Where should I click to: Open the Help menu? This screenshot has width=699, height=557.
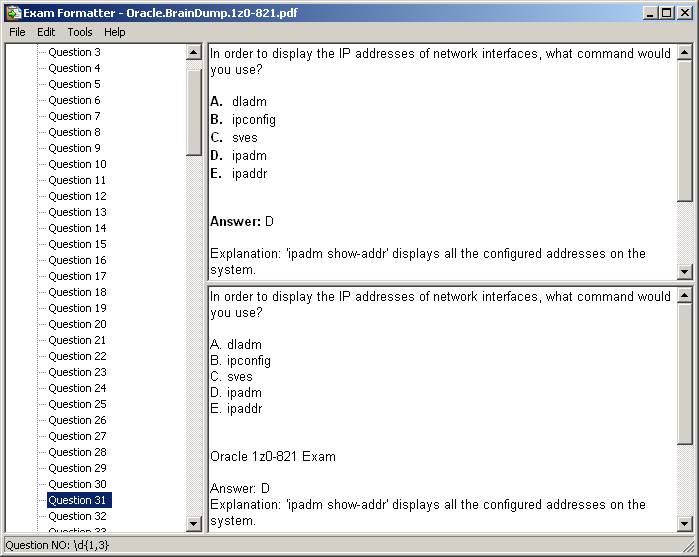click(x=115, y=32)
